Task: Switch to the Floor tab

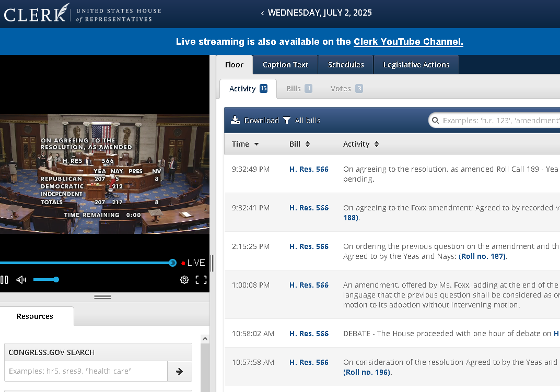Action: tap(234, 65)
